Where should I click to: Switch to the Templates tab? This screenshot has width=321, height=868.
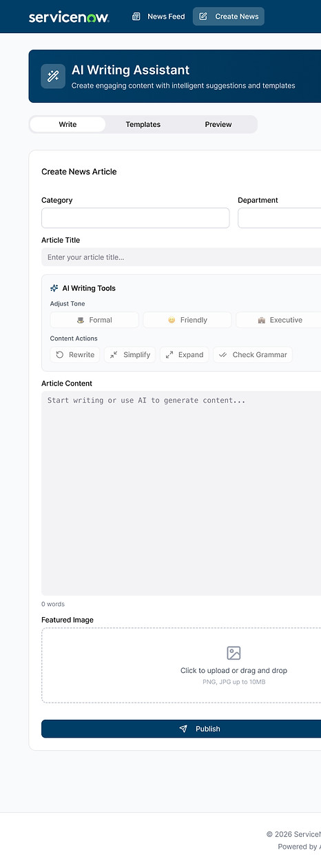click(143, 124)
